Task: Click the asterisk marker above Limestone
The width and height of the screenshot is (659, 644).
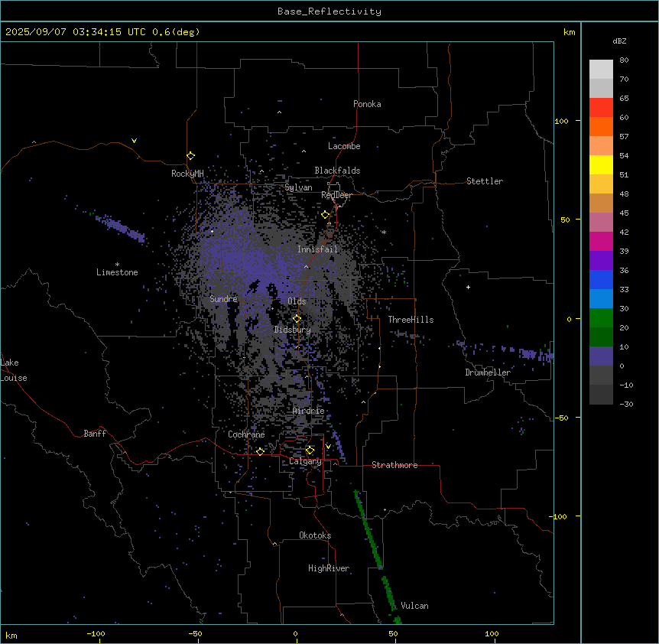Action: [117, 265]
